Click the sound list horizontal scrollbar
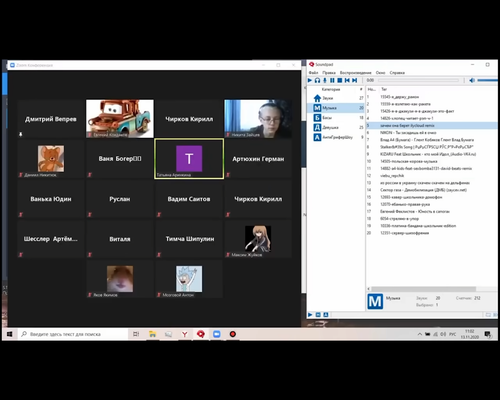 (423, 289)
